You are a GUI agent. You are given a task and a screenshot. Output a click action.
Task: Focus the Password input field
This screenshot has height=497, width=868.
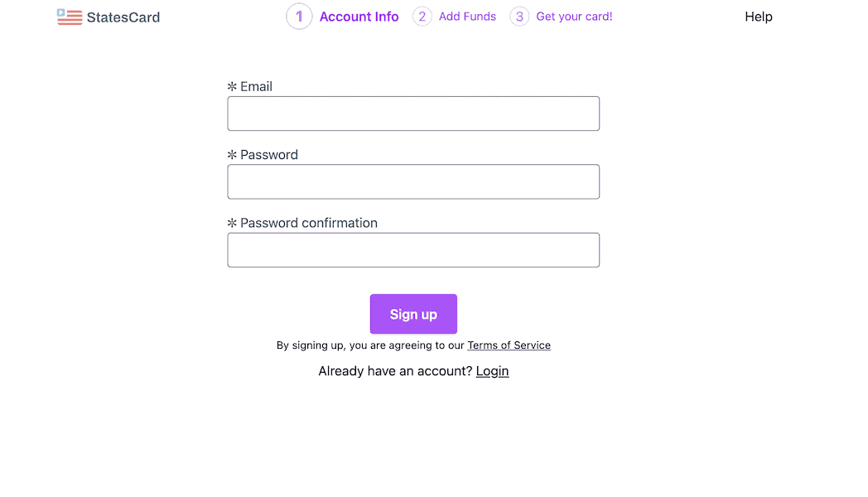[x=413, y=181]
